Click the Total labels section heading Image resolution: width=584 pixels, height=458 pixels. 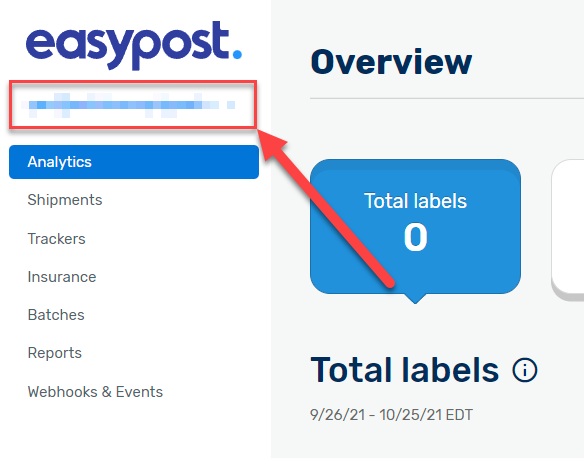point(404,370)
